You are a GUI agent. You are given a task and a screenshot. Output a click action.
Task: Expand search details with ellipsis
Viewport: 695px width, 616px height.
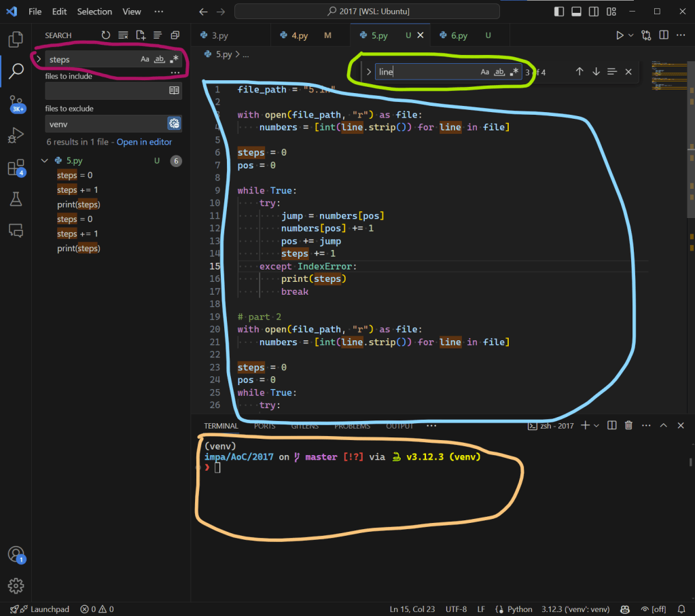[175, 73]
